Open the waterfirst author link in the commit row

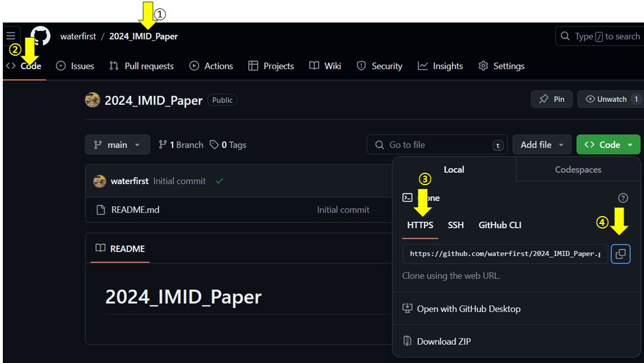pos(129,181)
